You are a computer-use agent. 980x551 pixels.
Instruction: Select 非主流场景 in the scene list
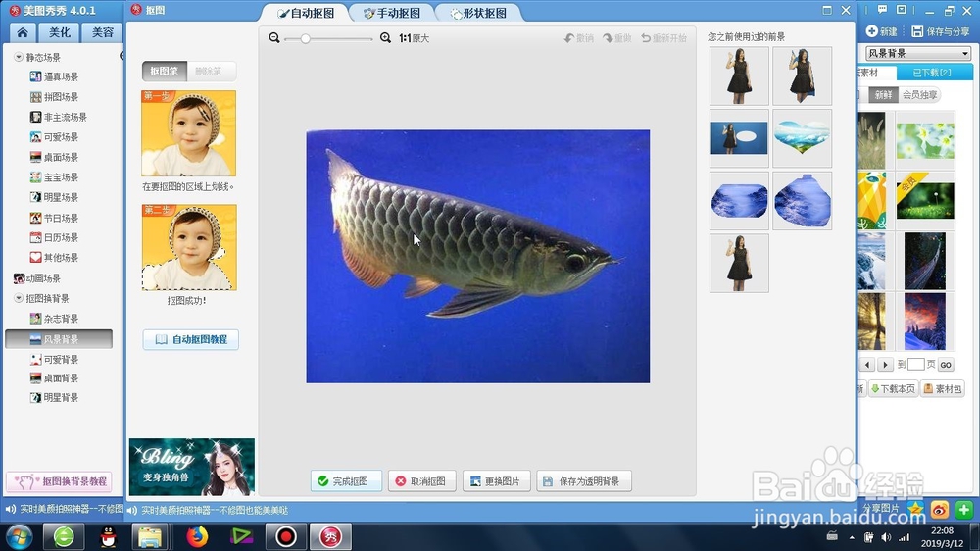click(x=59, y=117)
